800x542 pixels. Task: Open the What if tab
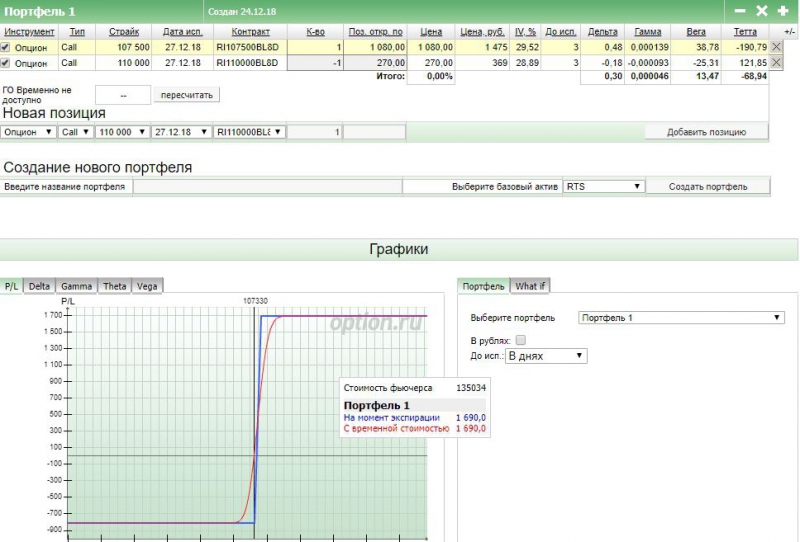point(530,286)
